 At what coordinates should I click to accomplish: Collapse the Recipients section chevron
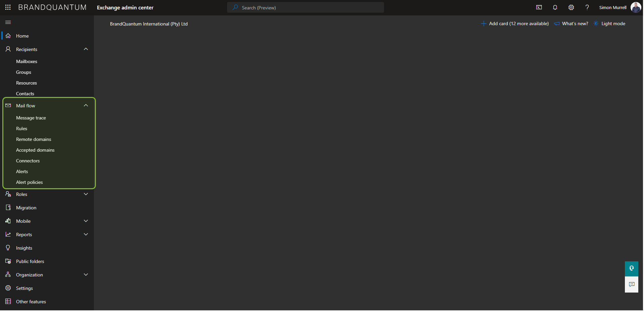pos(86,49)
